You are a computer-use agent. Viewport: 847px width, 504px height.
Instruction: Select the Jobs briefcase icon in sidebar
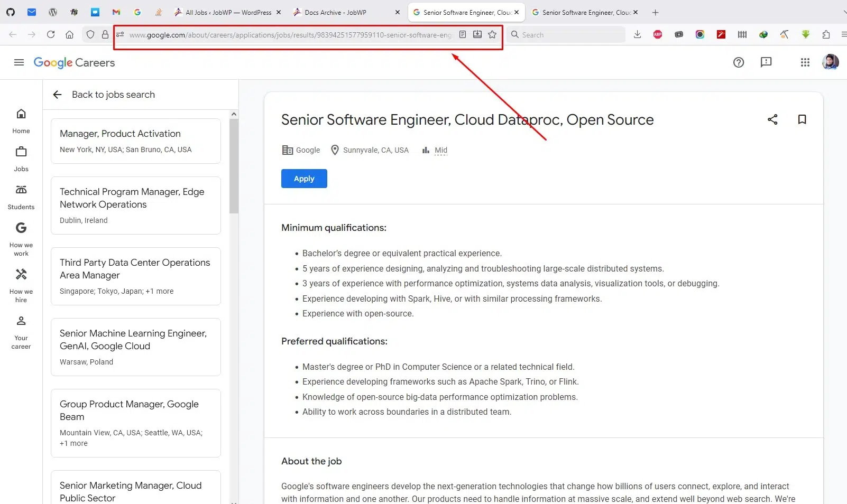click(21, 152)
